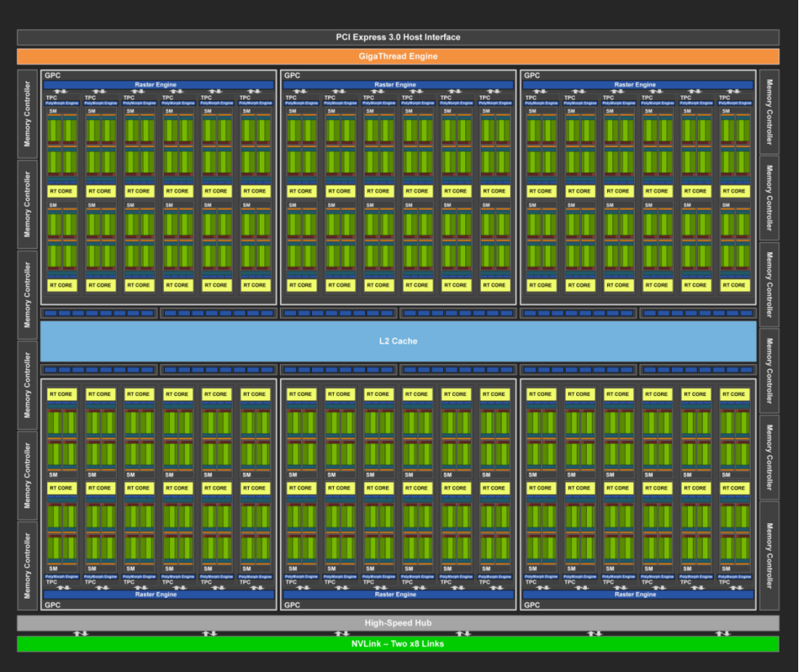
Task: Click the green NVLink Two x8 Links bar
Action: coord(398,644)
